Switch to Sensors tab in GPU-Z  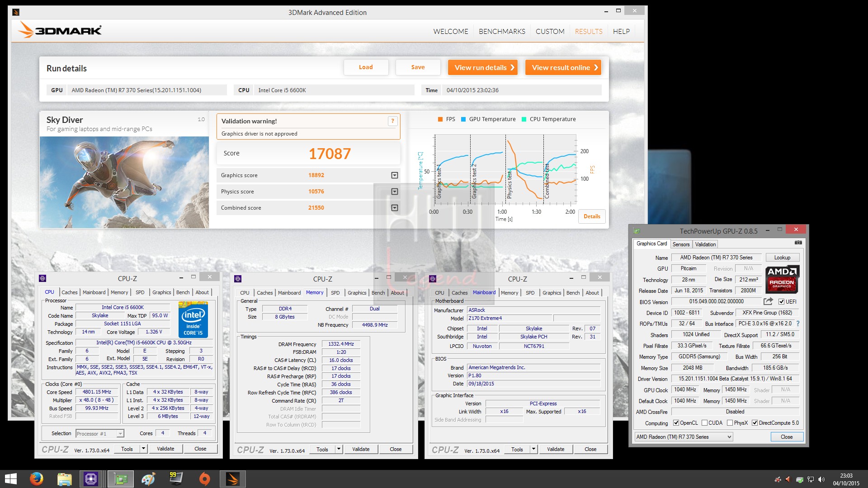pos(681,244)
